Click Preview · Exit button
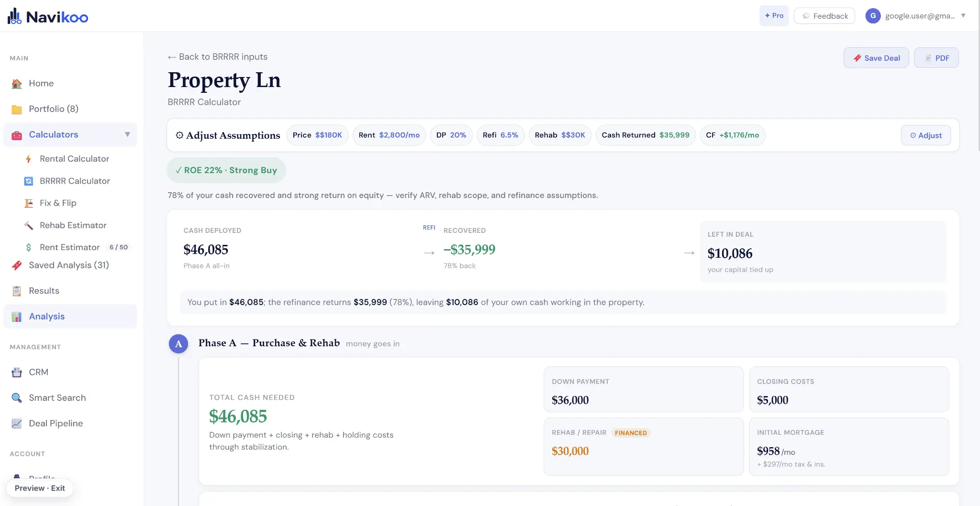 tap(40, 488)
